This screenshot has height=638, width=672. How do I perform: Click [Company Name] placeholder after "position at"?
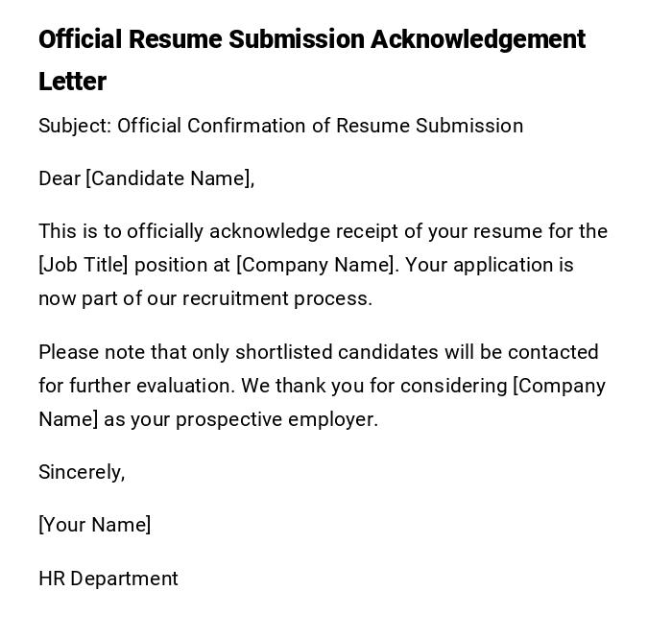point(316,265)
